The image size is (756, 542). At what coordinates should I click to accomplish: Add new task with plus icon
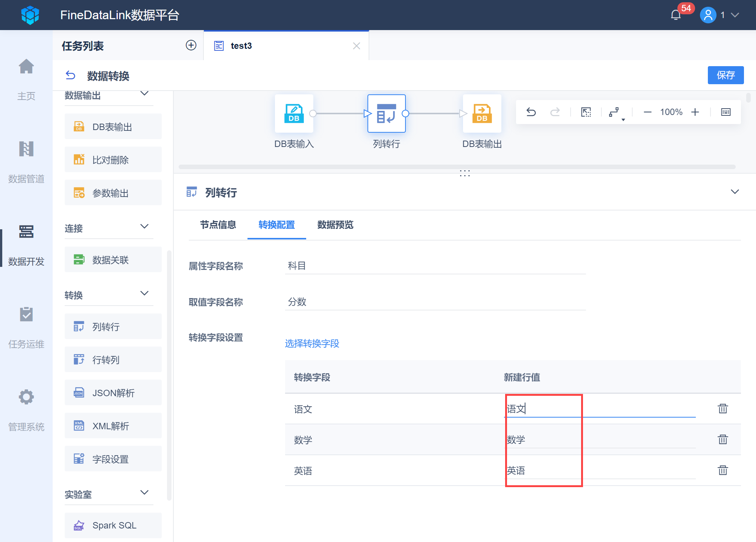tap(191, 45)
